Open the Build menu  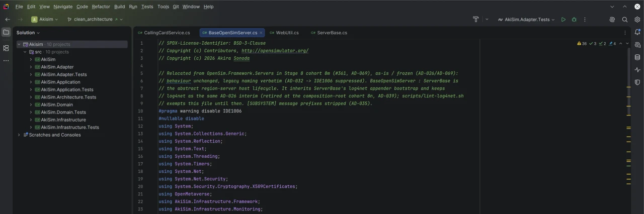click(119, 7)
